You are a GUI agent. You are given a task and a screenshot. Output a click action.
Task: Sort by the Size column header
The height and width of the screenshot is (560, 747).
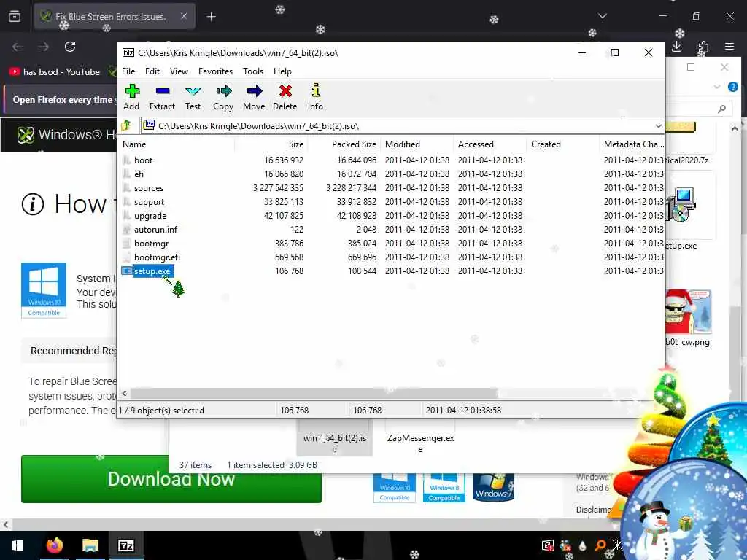271,144
